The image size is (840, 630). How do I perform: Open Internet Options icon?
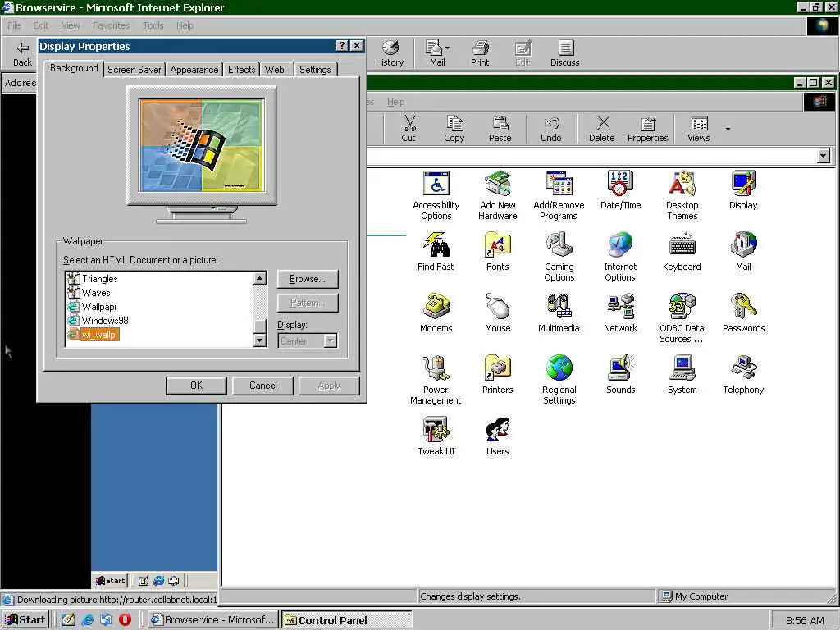point(620,257)
